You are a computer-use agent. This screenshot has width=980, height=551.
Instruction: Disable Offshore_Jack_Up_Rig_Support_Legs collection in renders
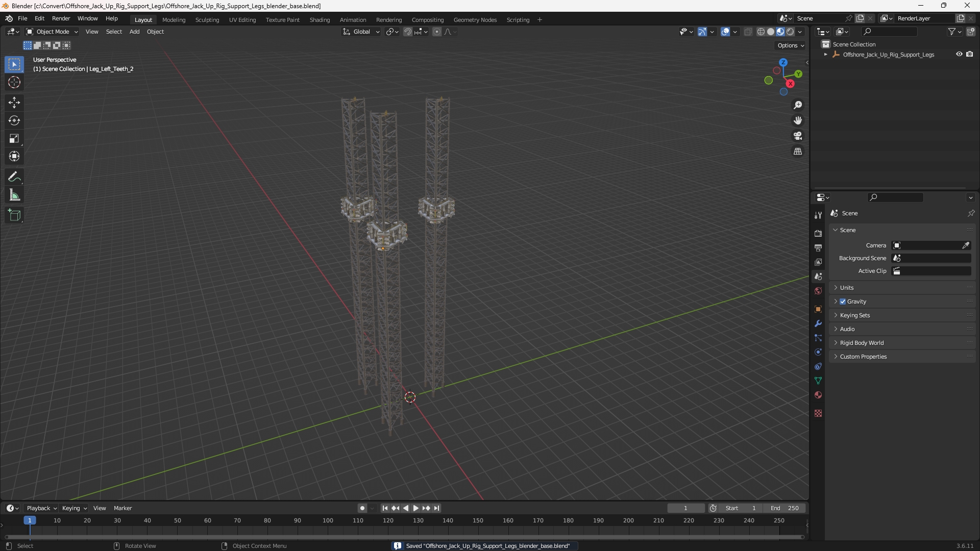970,54
